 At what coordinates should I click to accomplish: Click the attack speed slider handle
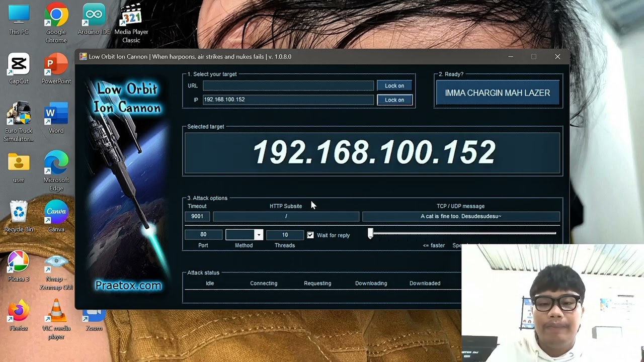[x=371, y=233]
